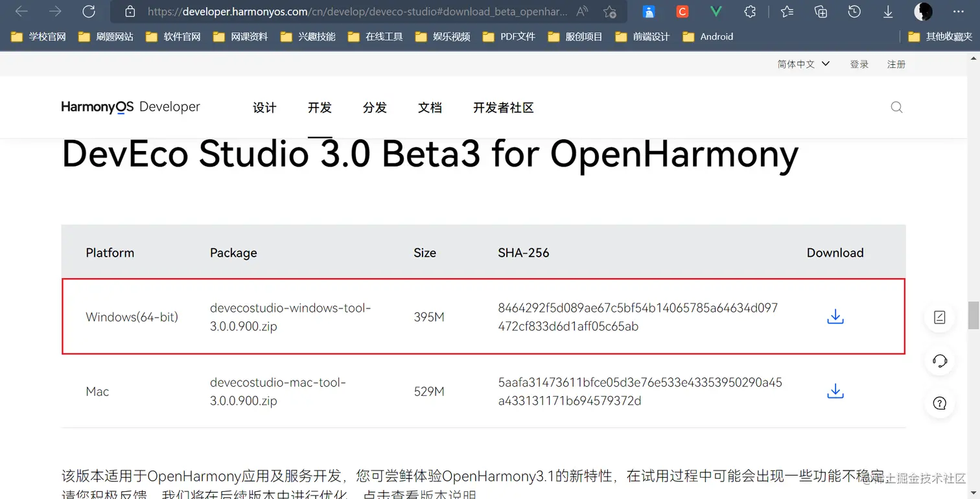Click the 529M size cell
This screenshot has width=980, height=499.
click(x=429, y=391)
